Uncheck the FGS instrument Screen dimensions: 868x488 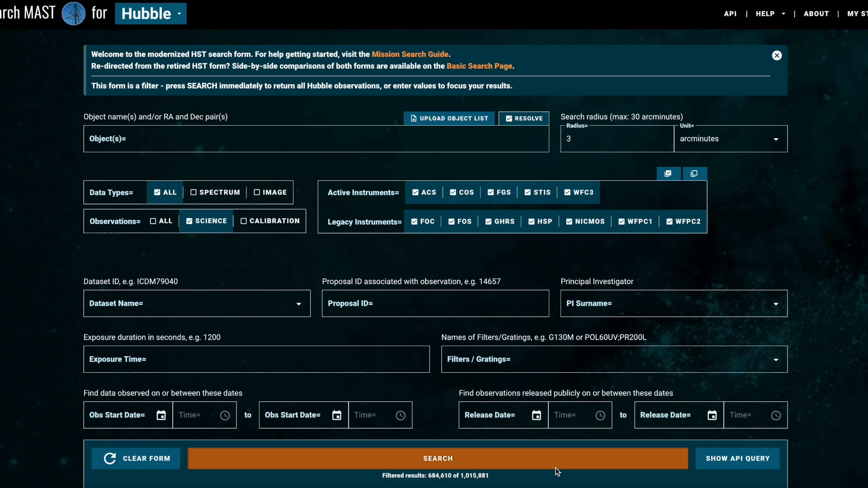(499, 192)
